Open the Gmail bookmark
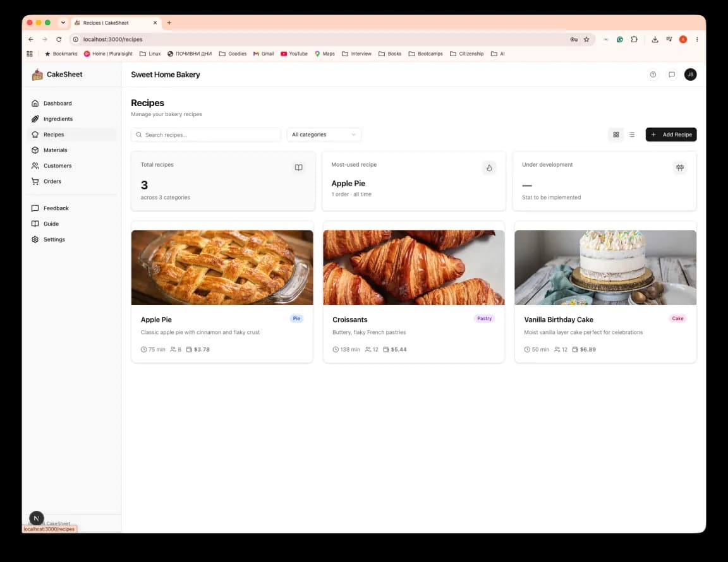This screenshot has width=728, height=562. pos(264,54)
